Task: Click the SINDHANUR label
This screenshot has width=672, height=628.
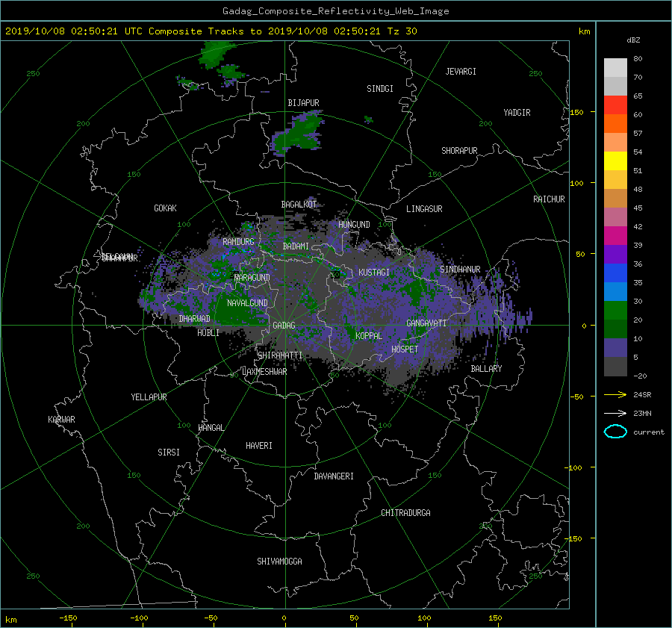Action: [460, 270]
